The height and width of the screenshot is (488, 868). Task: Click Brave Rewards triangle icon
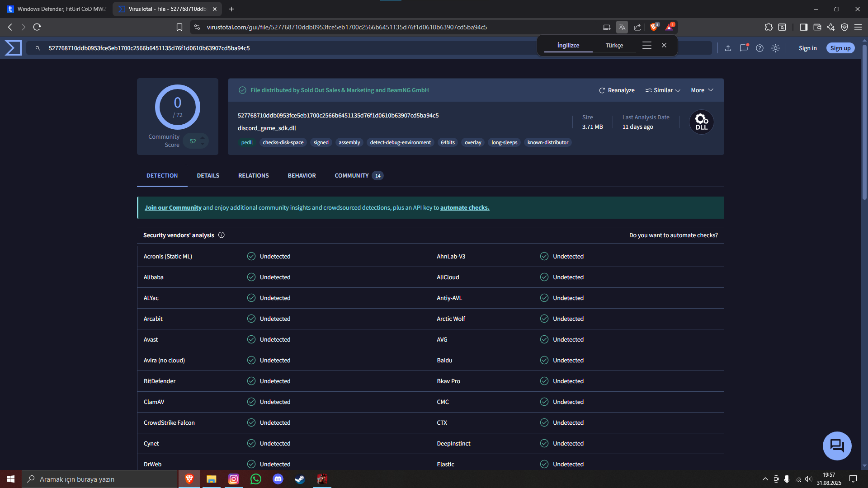pos(669,27)
